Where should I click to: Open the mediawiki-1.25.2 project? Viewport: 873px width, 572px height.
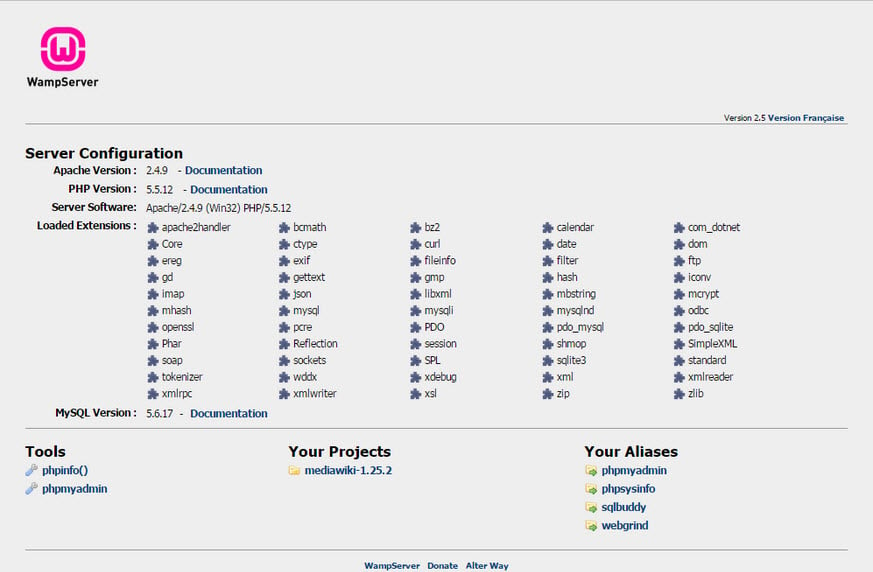tap(347, 470)
